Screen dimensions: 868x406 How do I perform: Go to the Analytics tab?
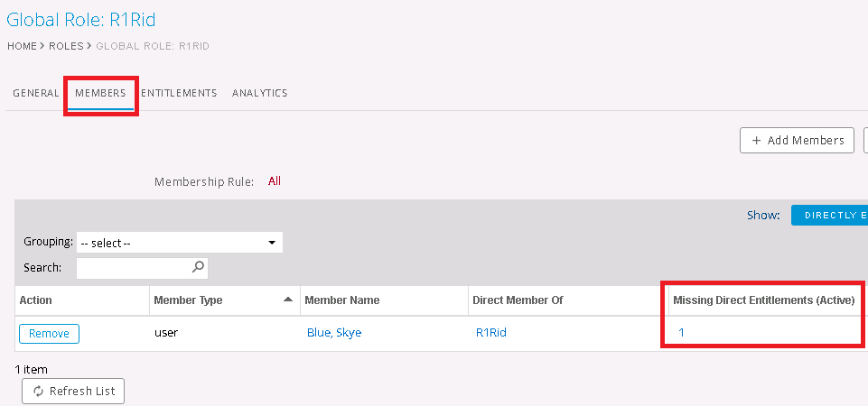coord(259,93)
